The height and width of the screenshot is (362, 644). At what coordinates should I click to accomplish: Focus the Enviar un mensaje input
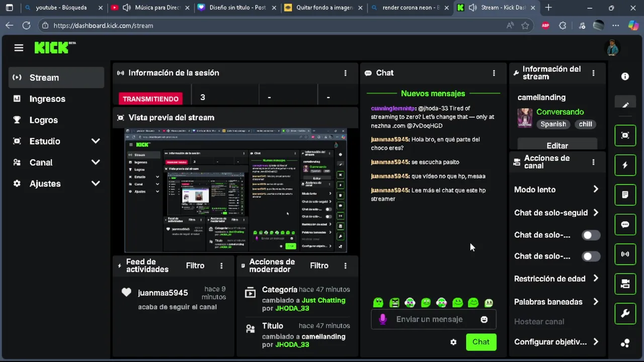pos(429,319)
